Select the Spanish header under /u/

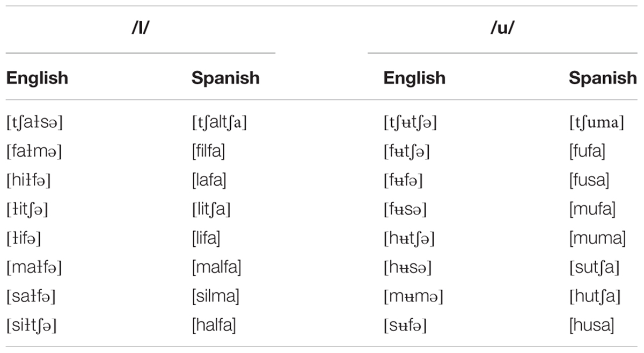(x=603, y=78)
